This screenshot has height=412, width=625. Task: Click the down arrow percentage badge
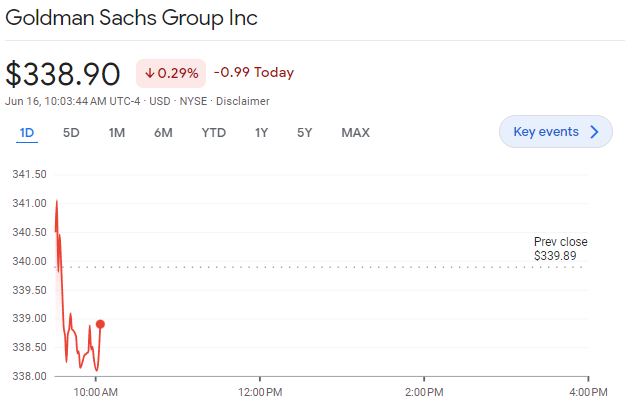click(170, 73)
